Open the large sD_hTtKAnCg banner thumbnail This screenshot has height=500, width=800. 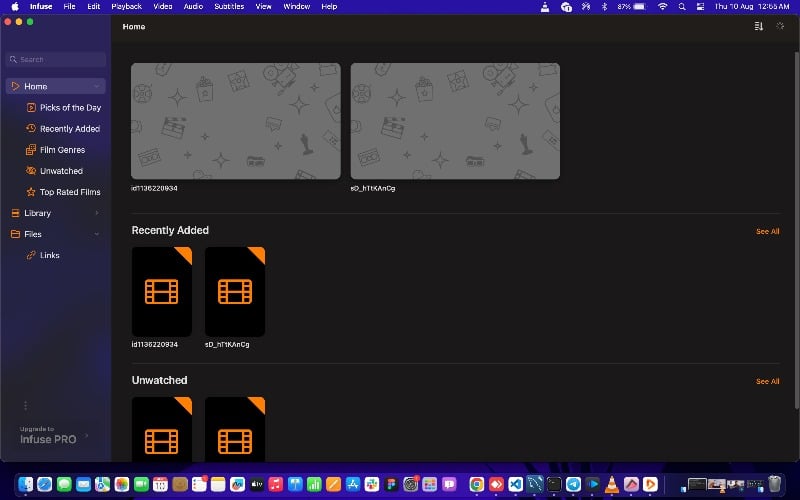tap(455, 121)
